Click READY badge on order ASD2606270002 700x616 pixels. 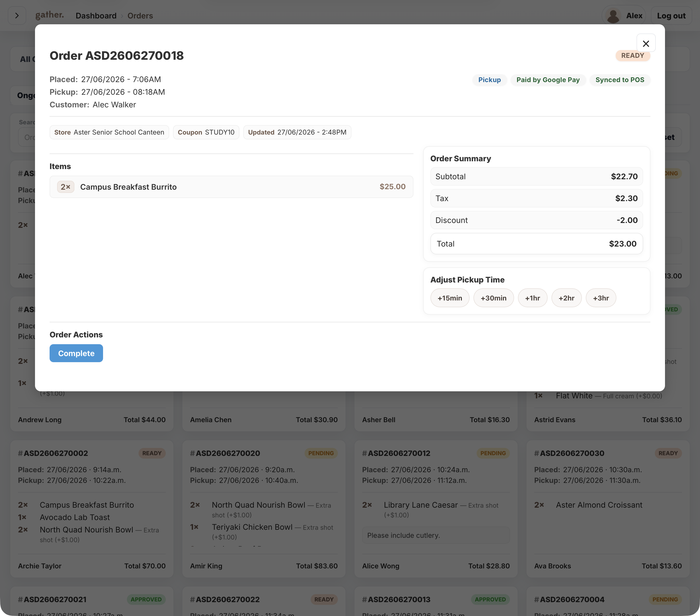pos(152,453)
